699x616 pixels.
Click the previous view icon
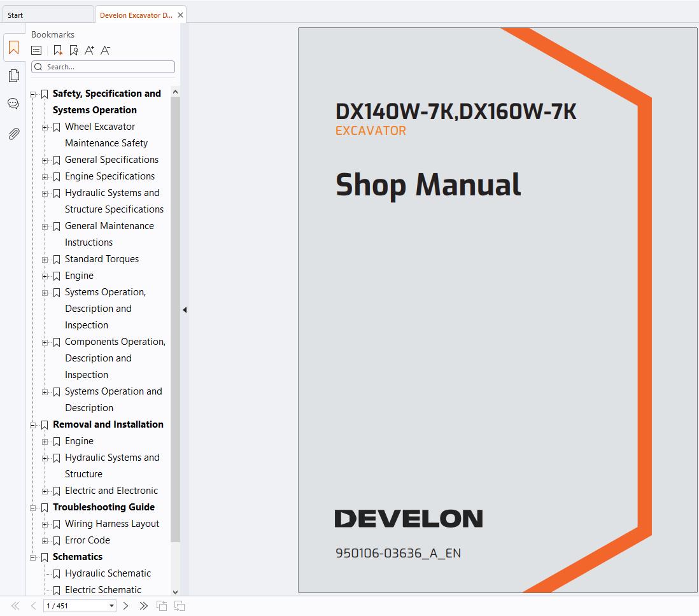[x=162, y=606]
